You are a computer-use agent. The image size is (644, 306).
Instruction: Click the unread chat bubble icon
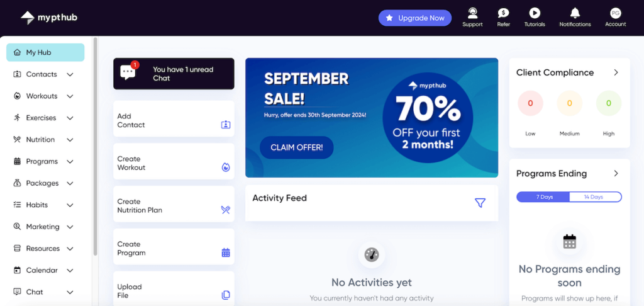click(128, 72)
